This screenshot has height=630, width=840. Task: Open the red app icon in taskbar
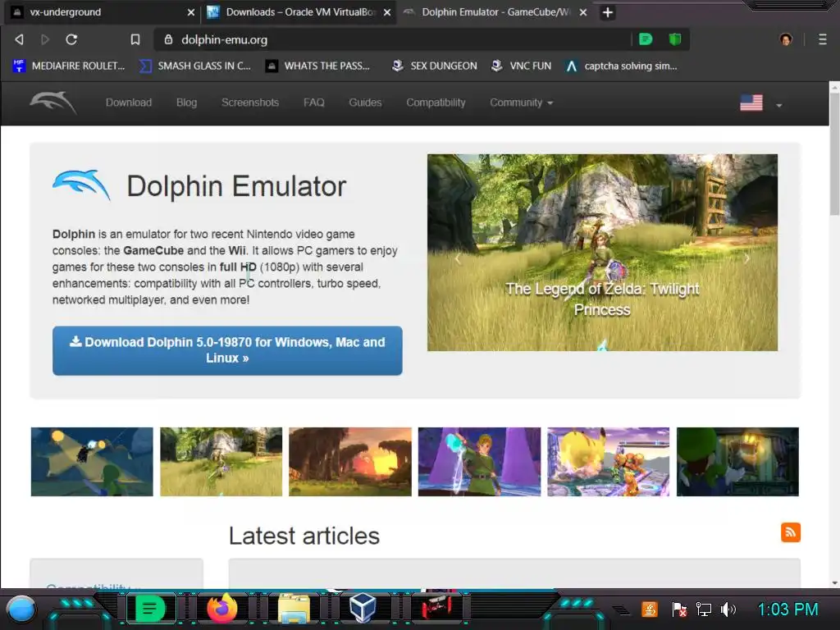(x=436, y=609)
